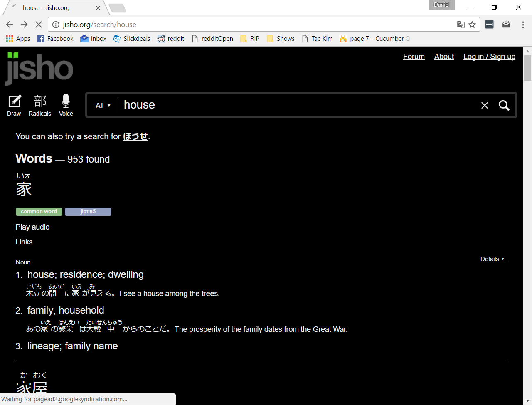Expand the Links section
Viewport: 532px width, 405px height.
click(x=24, y=242)
